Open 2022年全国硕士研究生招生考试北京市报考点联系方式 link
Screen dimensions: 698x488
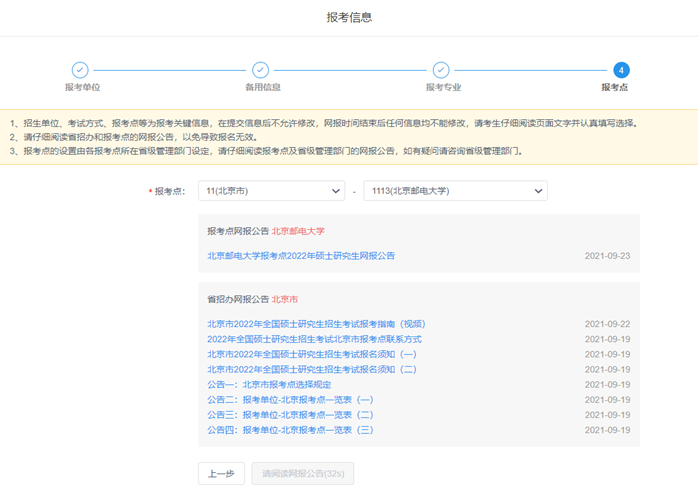[x=314, y=339]
